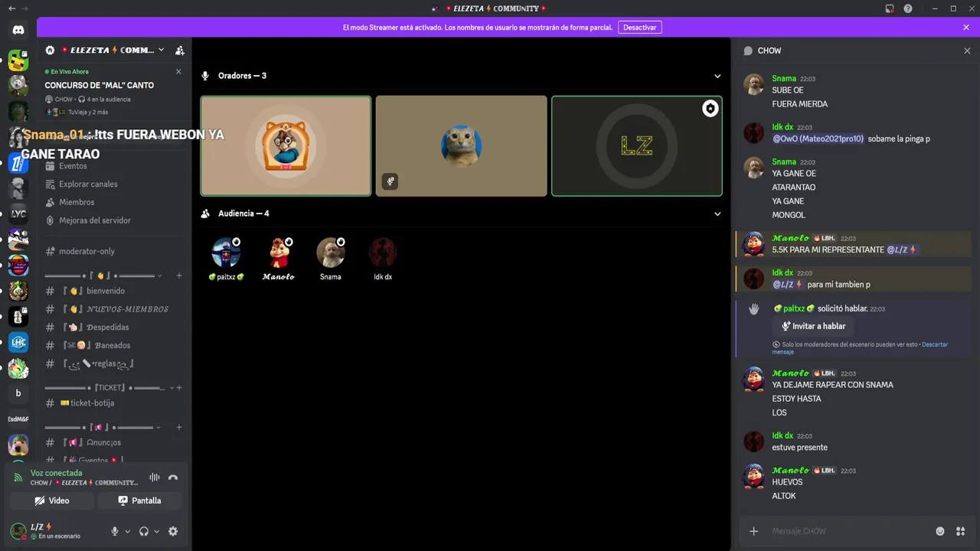Select Idk dx in the audience

pyautogui.click(x=383, y=259)
